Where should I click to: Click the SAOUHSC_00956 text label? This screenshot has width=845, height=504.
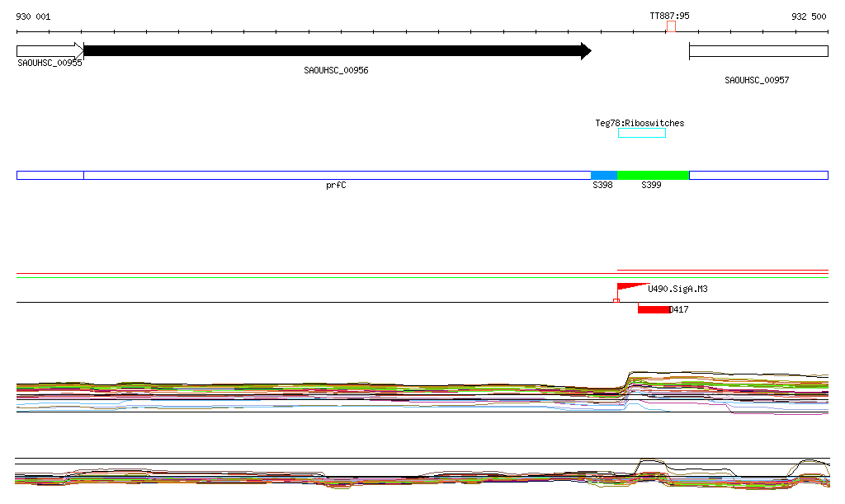tap(336, 71)
